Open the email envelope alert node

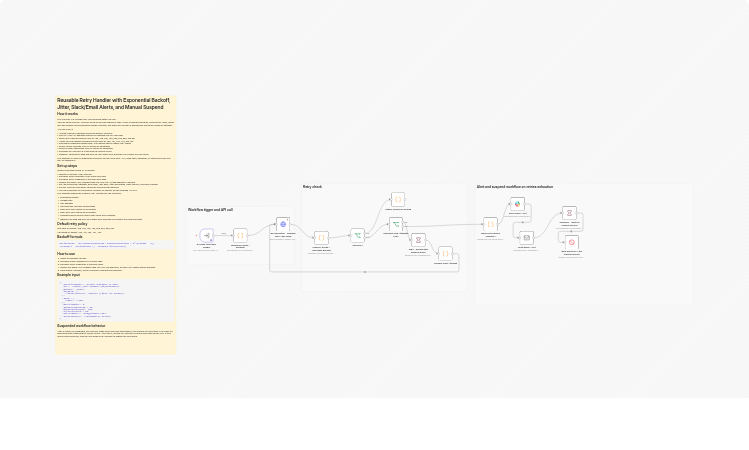(526, 238)
